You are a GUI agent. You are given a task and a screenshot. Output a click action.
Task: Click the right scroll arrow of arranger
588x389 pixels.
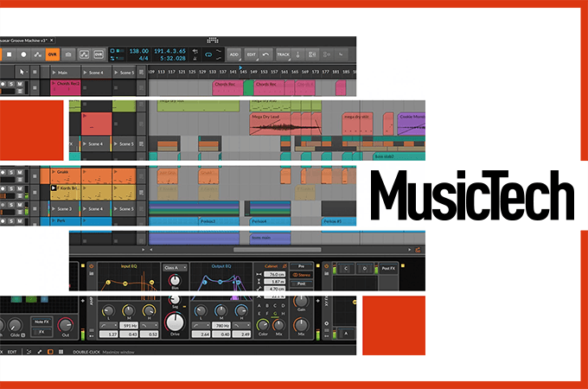tap(409, 250)
